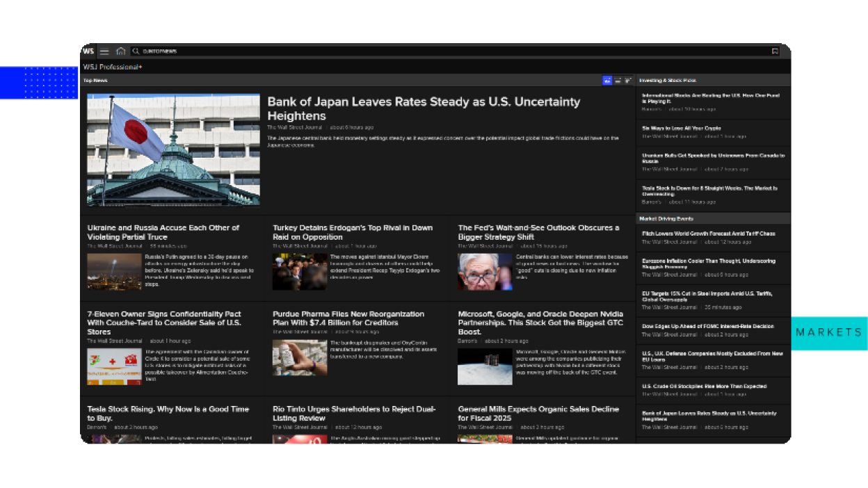
Task: Click the Japan flag article image
Action: [174, 149]
